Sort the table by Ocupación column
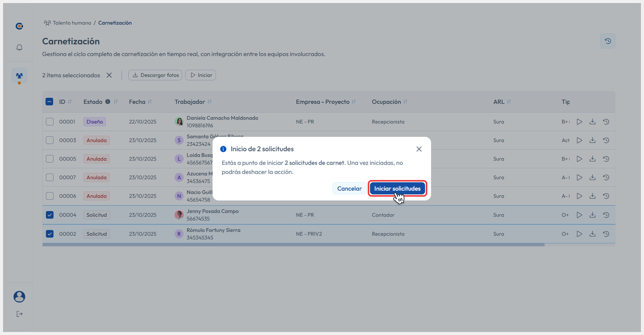 click(405, 102)
